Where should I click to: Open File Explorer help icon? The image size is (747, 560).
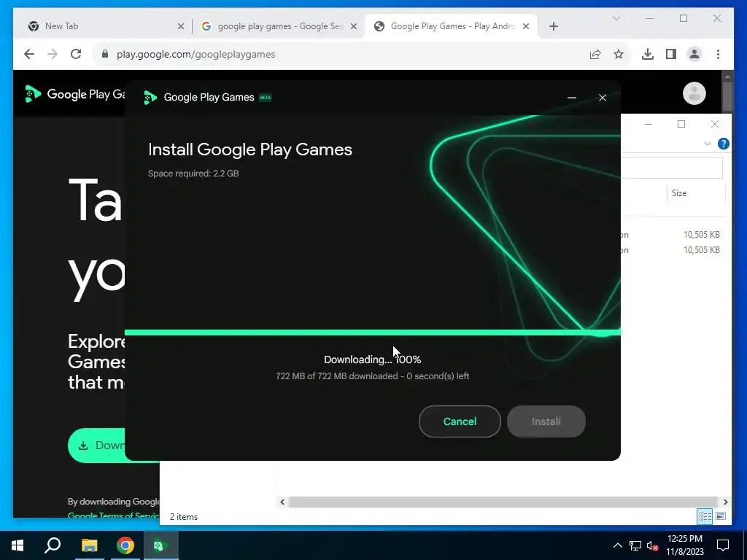[723, 144]
